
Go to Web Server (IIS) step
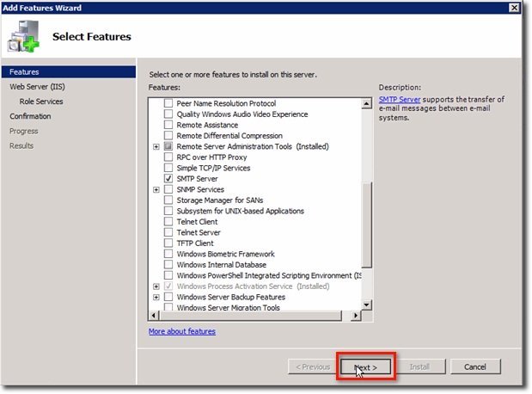(37, 87)
